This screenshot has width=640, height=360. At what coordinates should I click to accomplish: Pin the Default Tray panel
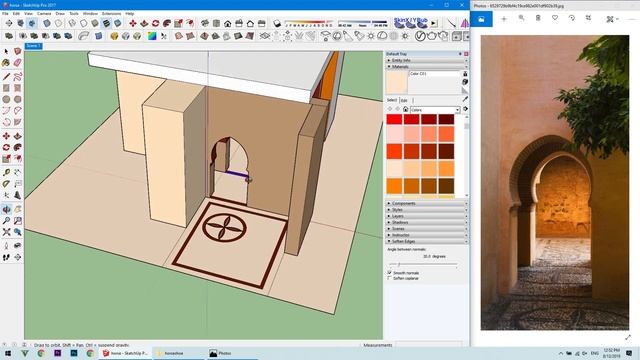pyautogui.click(x=460, y=54)
